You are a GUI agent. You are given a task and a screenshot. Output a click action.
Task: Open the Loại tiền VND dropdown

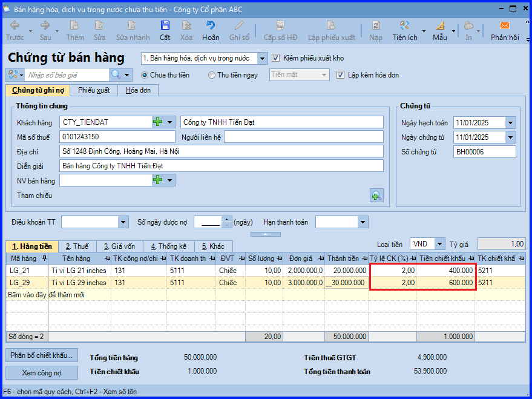tap(440, 244)
